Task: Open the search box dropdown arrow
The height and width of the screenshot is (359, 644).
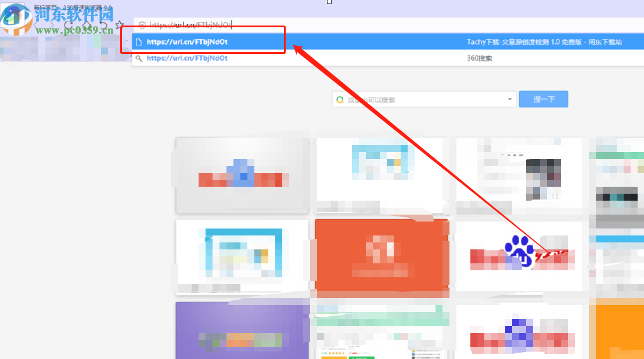Action: click(510, 99)
